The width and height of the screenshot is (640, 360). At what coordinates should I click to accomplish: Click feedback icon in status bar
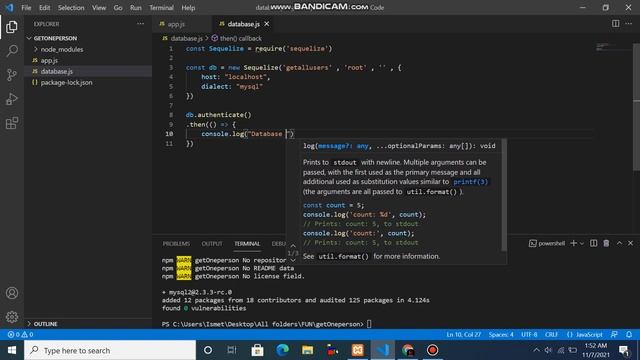[x=614, y=334]
